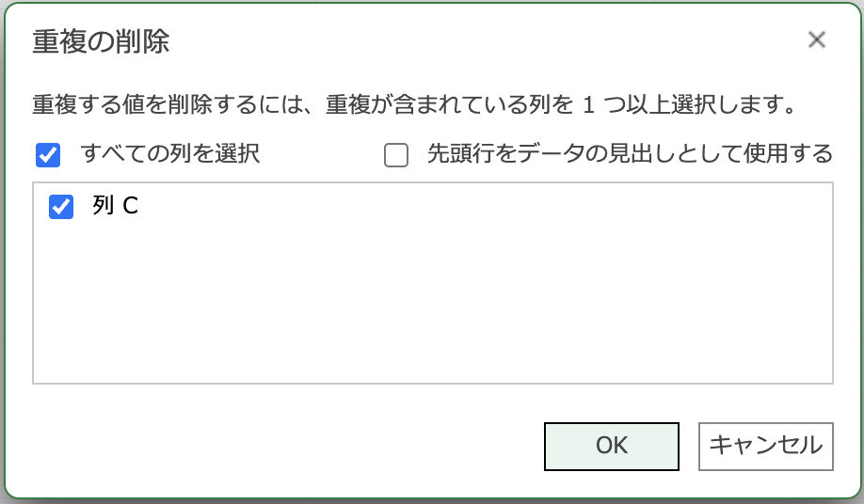This screenshot has height=504, width=864.
Task: Select the 列 C label text
Action: click(116, 207)
